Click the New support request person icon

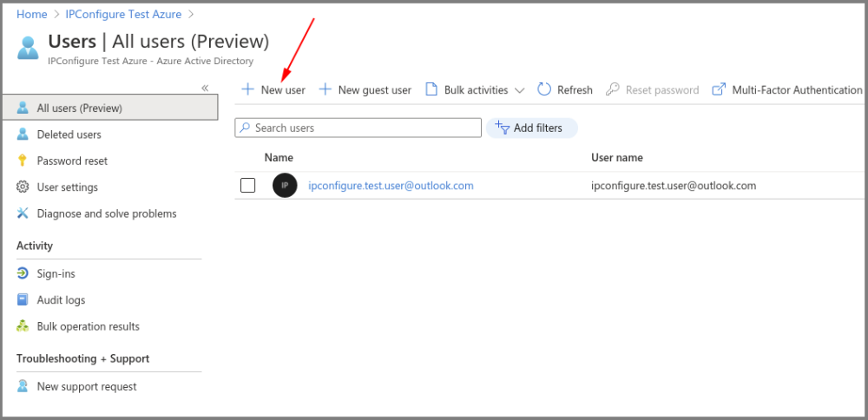23,386
